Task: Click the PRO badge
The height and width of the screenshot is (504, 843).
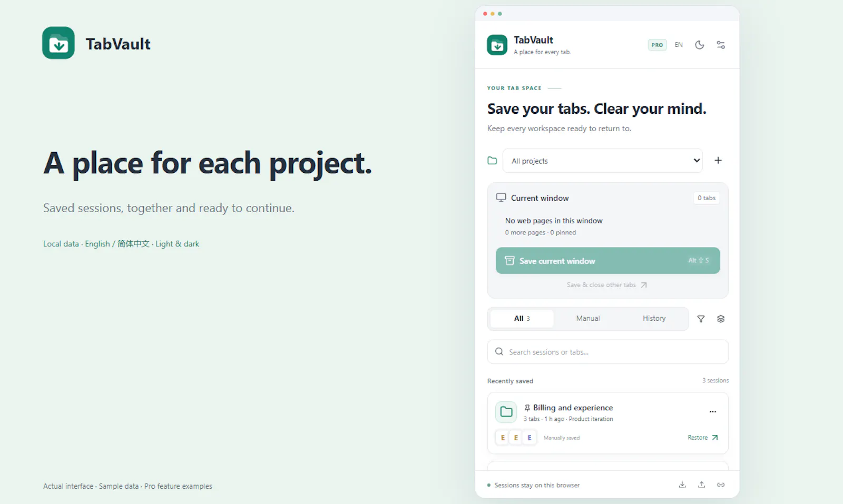Action: (x=657, y=45)
